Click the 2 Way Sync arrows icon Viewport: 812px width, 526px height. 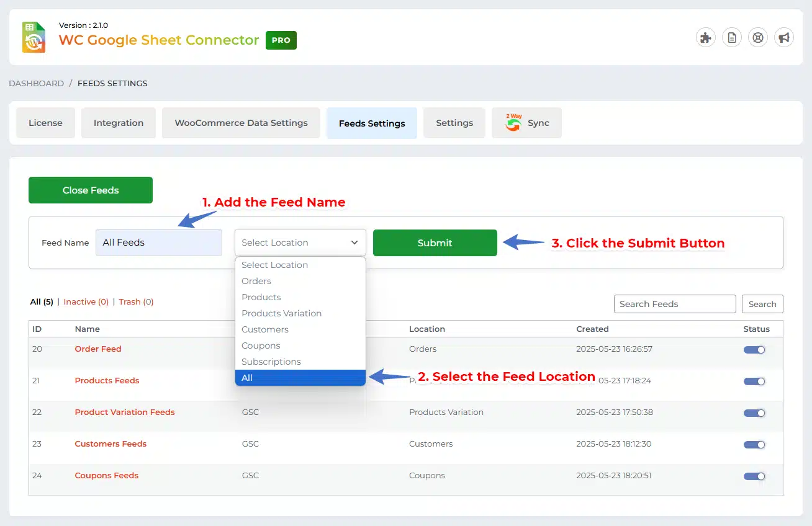pos(513,123)
